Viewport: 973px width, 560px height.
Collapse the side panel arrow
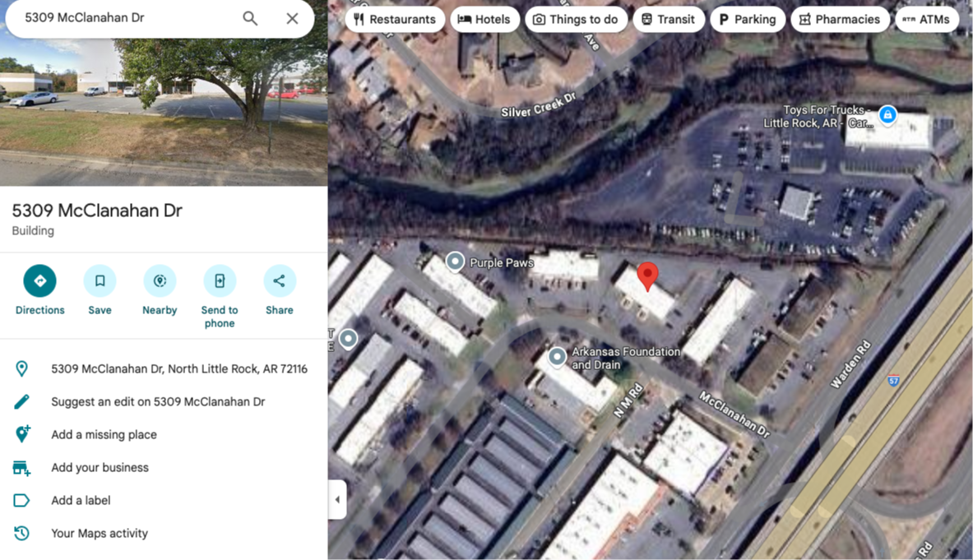click(x=337, y=499)
